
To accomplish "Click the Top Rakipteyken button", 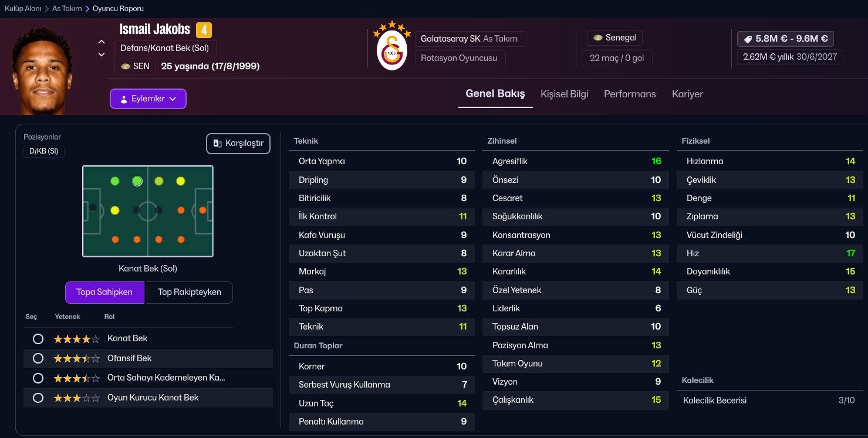I will tap(189, 292).
